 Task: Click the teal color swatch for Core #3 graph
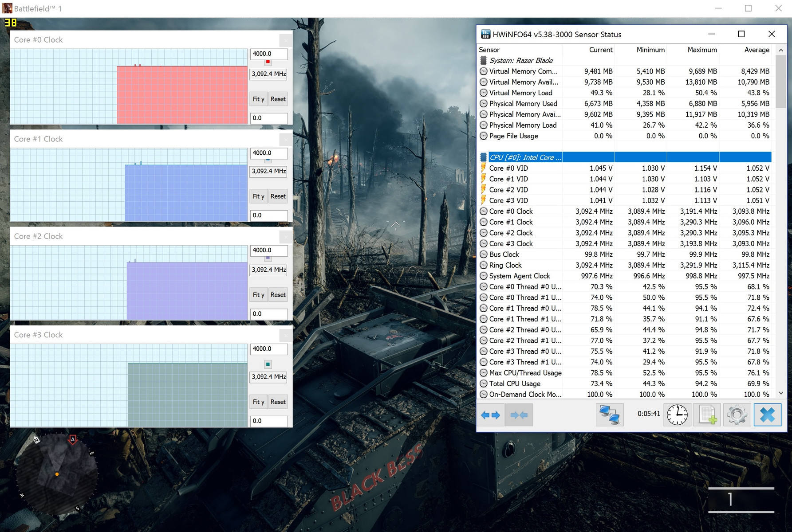click(268, 364)
